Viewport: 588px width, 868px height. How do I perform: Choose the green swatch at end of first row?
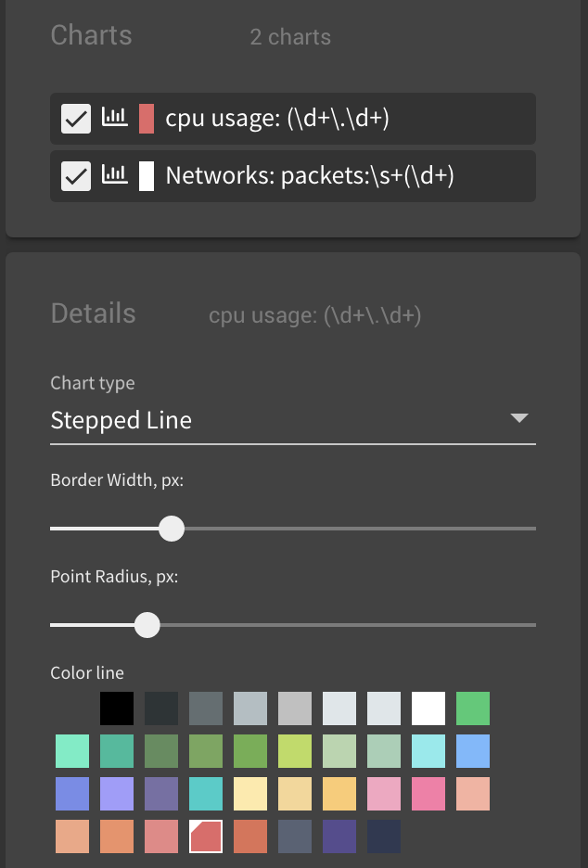[x=472, y=708]
